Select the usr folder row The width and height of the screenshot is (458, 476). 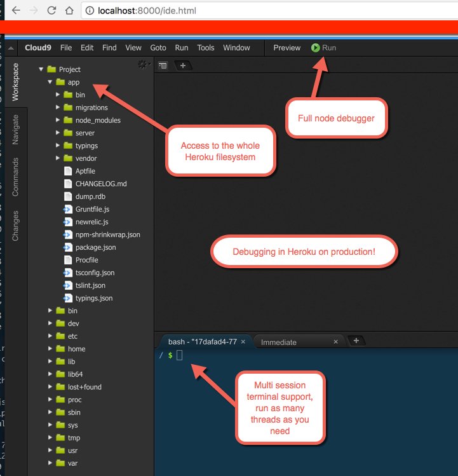click(x=90, y=451)
